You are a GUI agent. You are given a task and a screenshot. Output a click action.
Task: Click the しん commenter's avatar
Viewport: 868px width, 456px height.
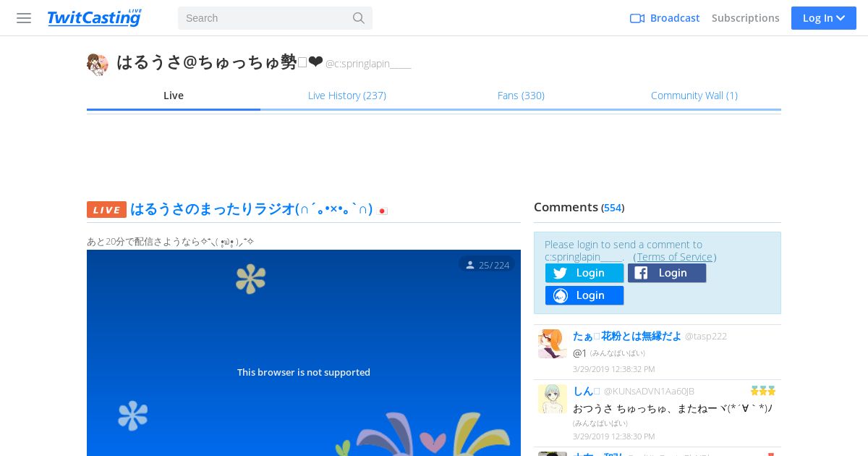click(x=553, y=399)
